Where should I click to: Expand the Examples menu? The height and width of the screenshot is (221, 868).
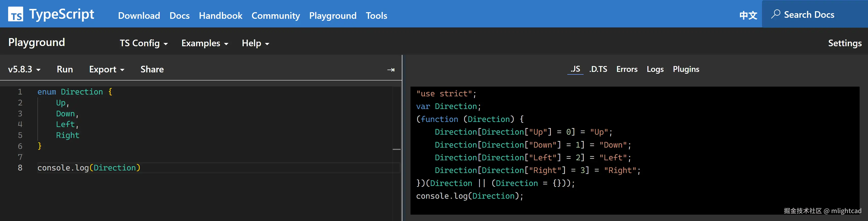(205, 43)
